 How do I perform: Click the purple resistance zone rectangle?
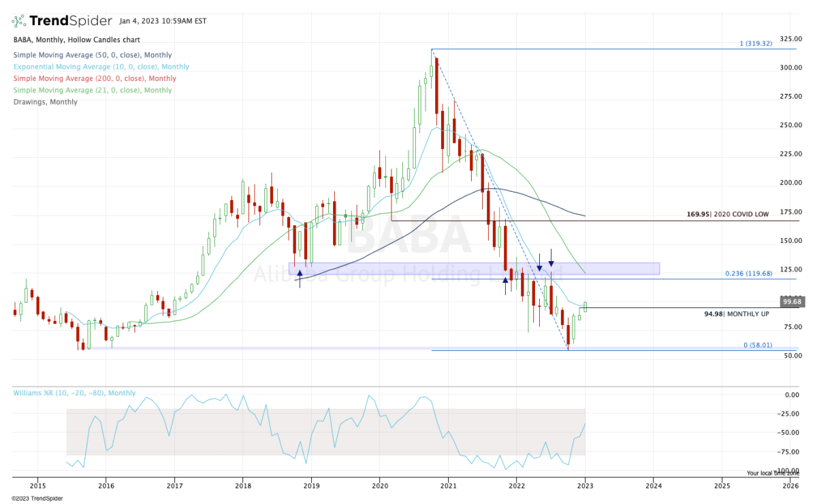(475, 269)
